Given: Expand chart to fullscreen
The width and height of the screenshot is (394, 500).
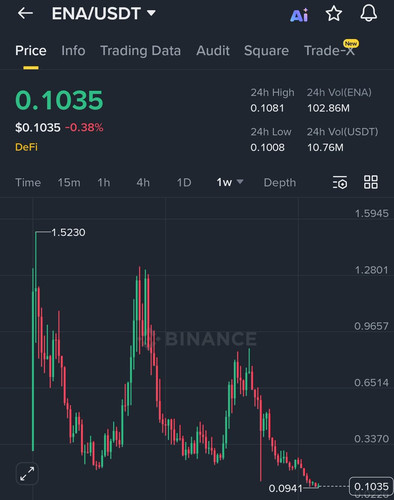Looking at the screenshot, I should pos(27,474).
